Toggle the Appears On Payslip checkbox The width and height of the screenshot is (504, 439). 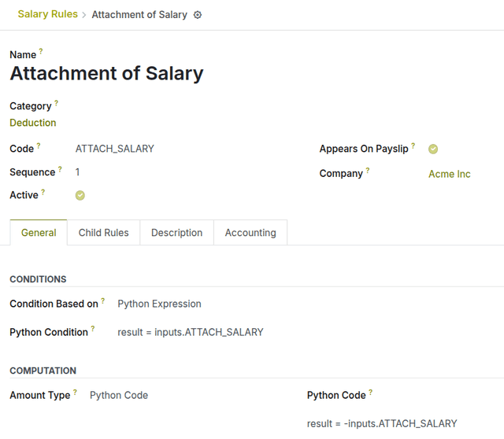pyautogui.click(x=433, y=149)
